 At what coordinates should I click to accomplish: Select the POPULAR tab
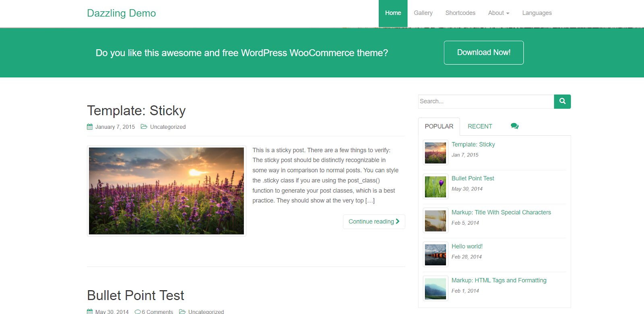(x=439, y=126)
